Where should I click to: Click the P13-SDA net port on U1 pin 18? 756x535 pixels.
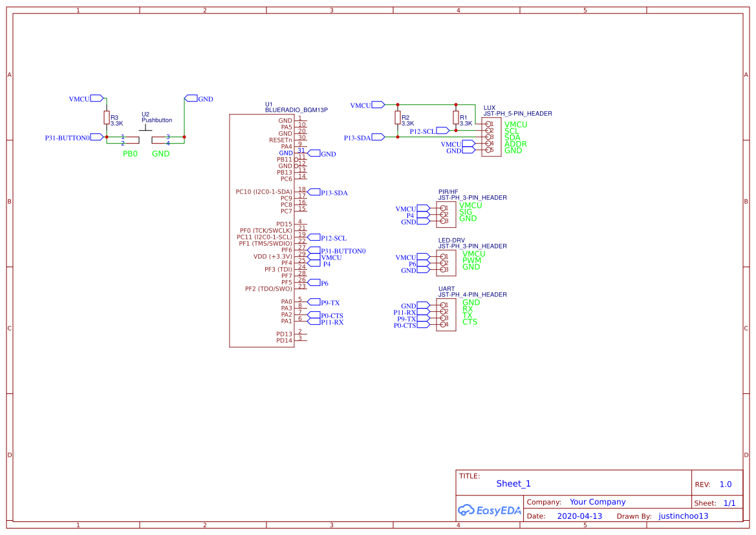(x=314, y=192)
